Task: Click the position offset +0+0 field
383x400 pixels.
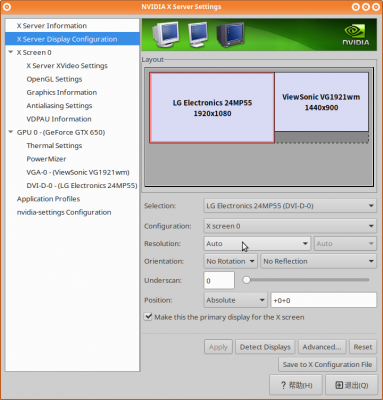Action: coord(324,300)
